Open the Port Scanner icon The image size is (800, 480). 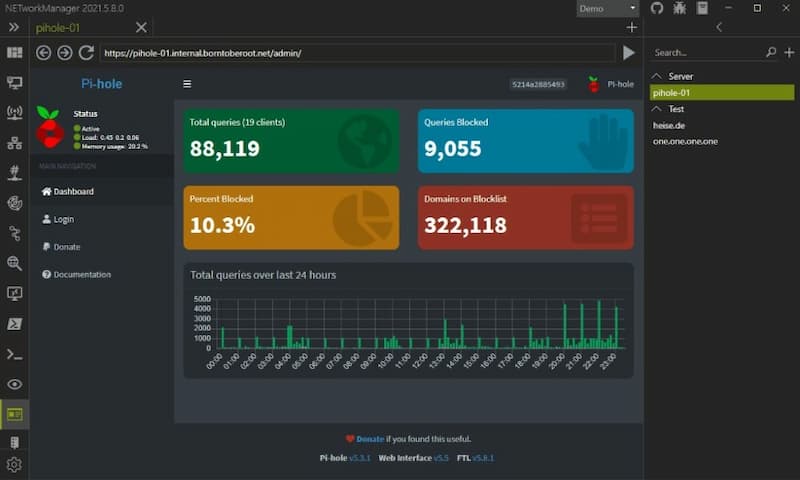point(14,173)
